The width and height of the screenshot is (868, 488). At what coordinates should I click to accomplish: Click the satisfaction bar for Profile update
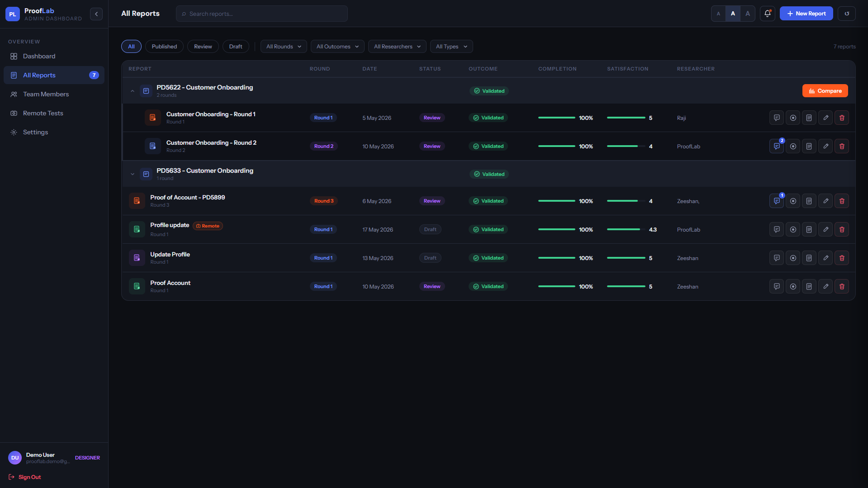pos(626,229)
